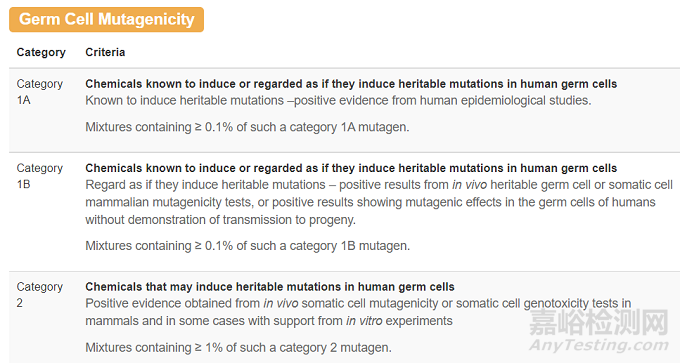Viewport: 680px width, 363px height.
Task: Click the 'mammalian mutagenicity tests' line in Category 1B
Action: coord(370,202)
